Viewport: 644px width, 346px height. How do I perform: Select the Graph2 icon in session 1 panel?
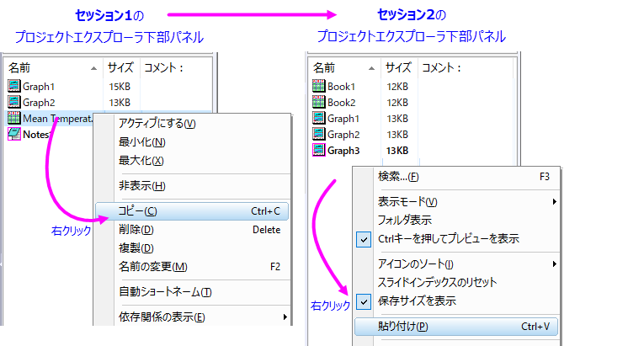coord(14,103)
